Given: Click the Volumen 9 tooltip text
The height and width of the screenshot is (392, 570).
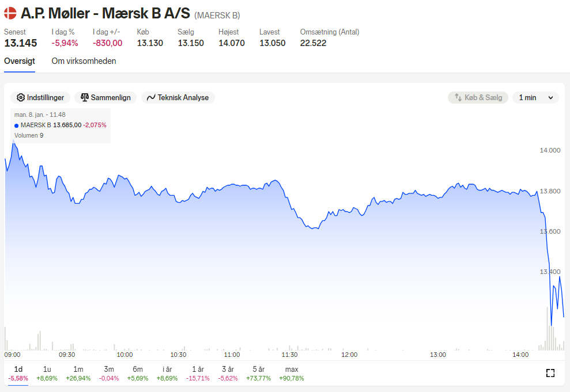Looking at the screenshot, I should pos(29,135).
